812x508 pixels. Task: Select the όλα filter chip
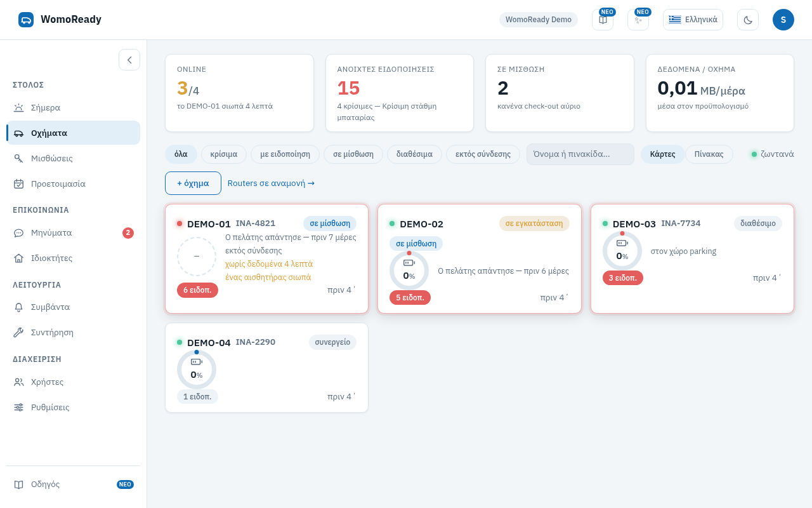181,154
